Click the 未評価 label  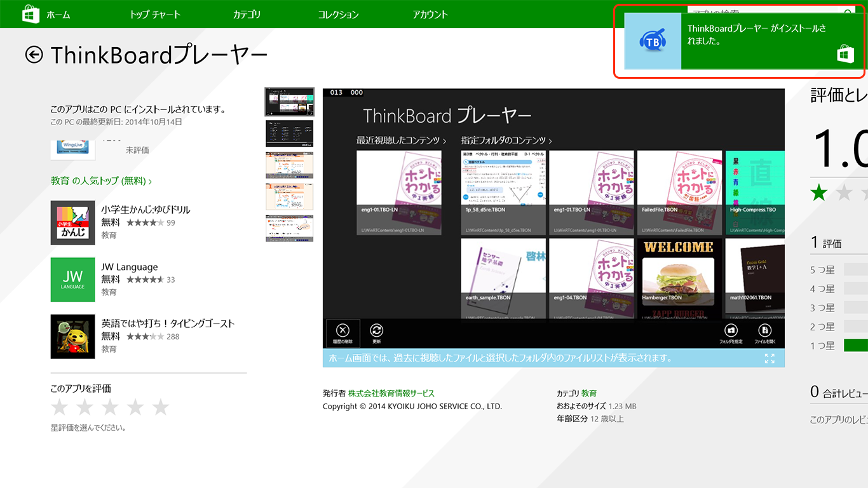[137, 150]
